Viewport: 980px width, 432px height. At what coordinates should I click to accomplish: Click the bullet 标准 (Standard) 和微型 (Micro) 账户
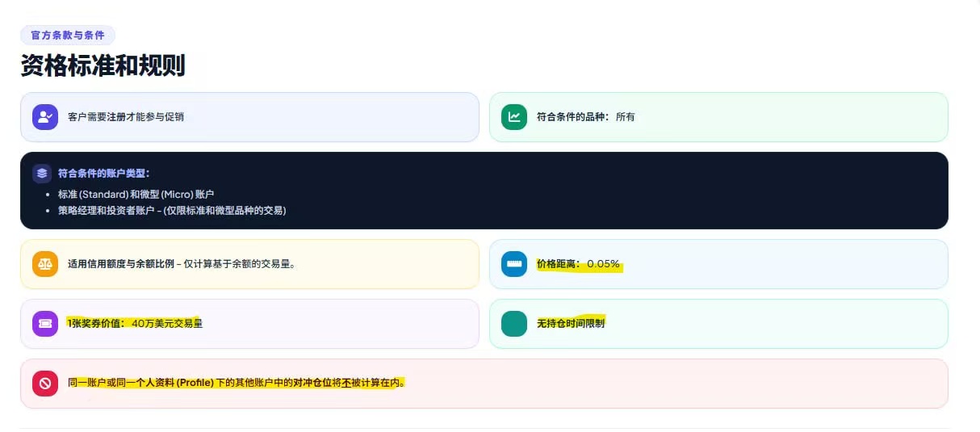pos(136,195)
